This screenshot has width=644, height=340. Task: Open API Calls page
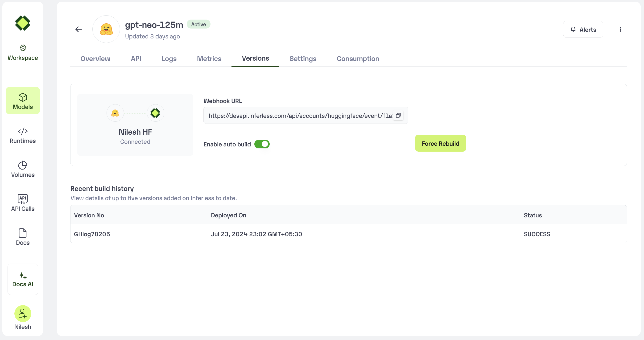(x=23, y=203)
